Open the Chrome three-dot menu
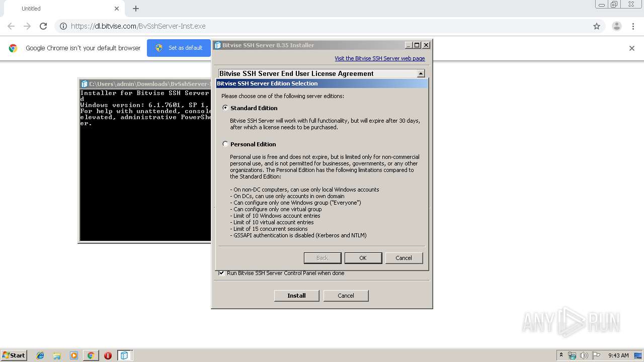This screenshot has width=644, height=362. click(x=633, y=26)
